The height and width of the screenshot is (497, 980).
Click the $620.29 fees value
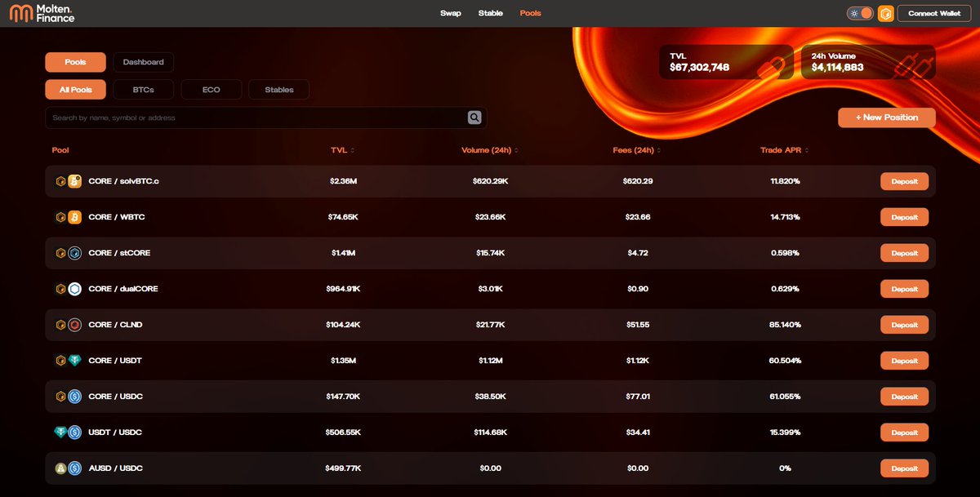click(638, 181)
